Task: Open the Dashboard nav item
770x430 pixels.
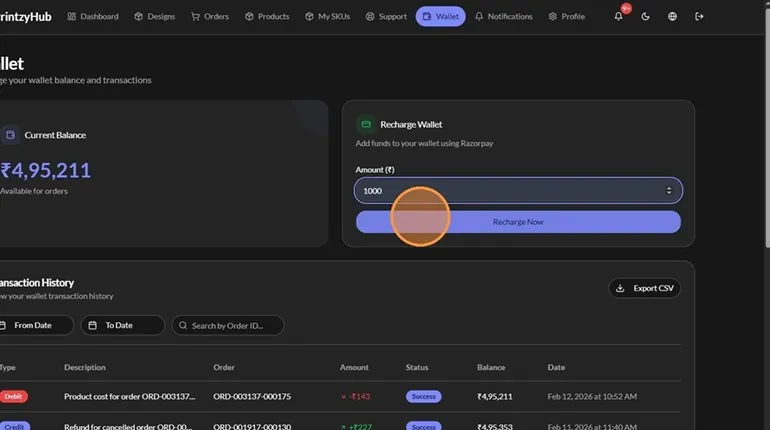Action: (93, 16)
